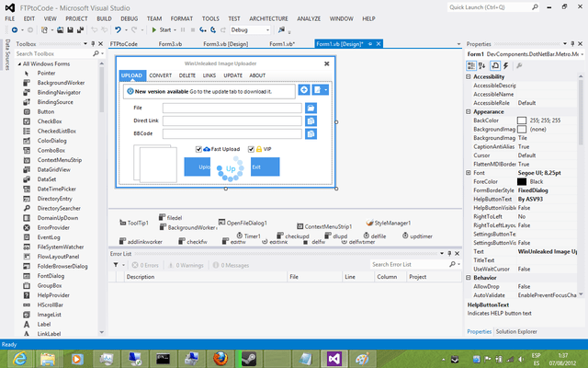Show Events lightning icon in Properties
The image size is (588, 368).
pyautogui.click(x=506, y=65)
